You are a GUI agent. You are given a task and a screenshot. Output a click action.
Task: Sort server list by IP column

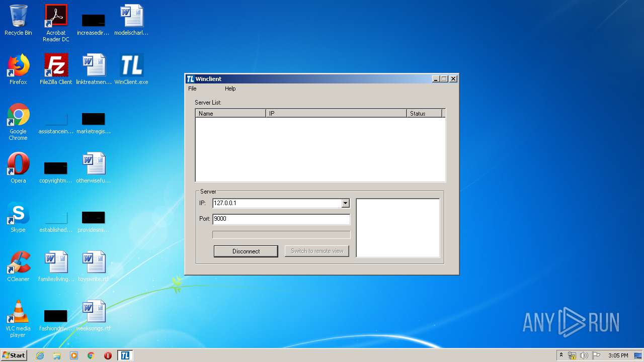coord(336,114)
